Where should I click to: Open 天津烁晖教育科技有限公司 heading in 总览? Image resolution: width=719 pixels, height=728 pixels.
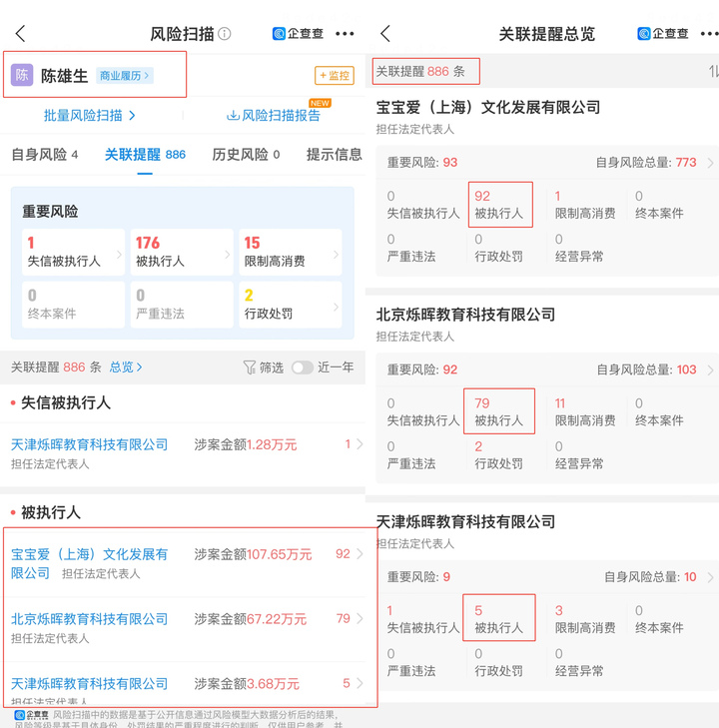[x=465, y=521]
